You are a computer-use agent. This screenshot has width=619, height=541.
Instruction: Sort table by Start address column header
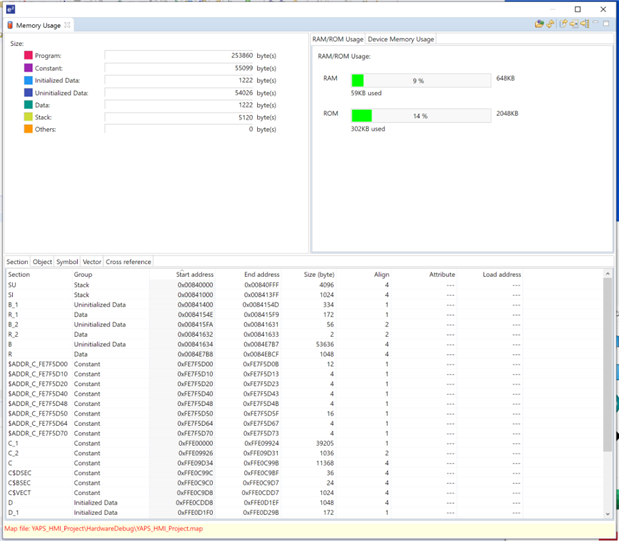click(x=196, y=274)
